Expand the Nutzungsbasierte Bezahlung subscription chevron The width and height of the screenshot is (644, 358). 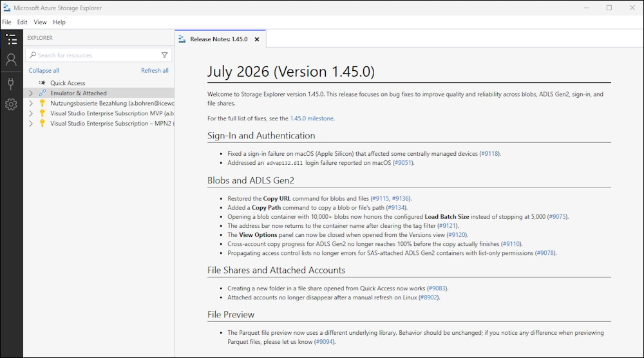click(31, 104)
